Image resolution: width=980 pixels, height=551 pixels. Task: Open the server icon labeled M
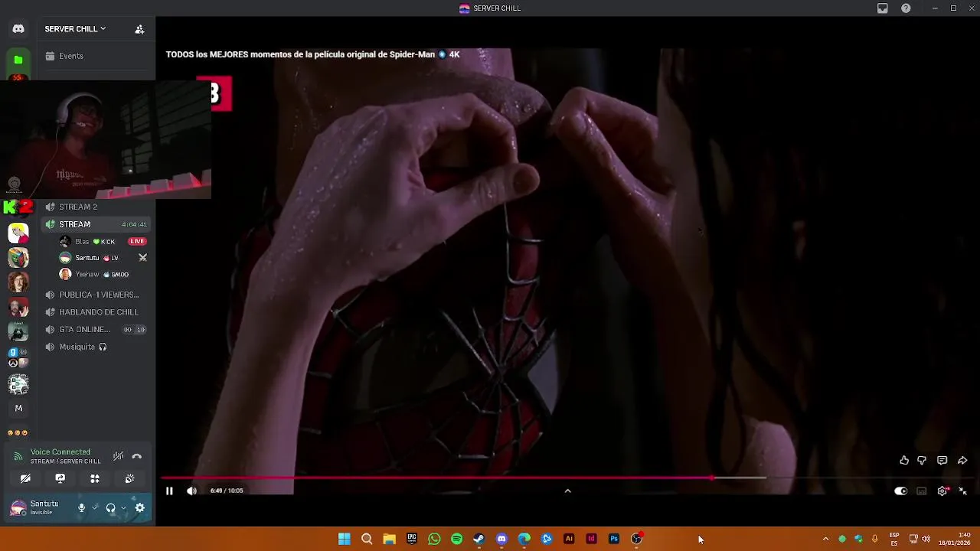coord(18,408)
